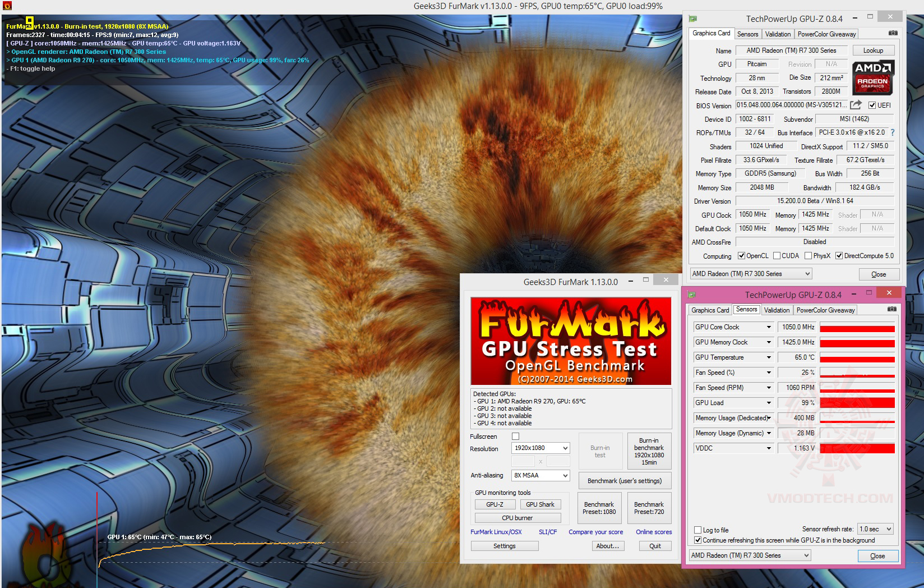The height and width of the screenshot is (588, 924).
Task: Click the GPU-Z title bar icon in the Graphics Card window
Action: [x=693, y=19]
